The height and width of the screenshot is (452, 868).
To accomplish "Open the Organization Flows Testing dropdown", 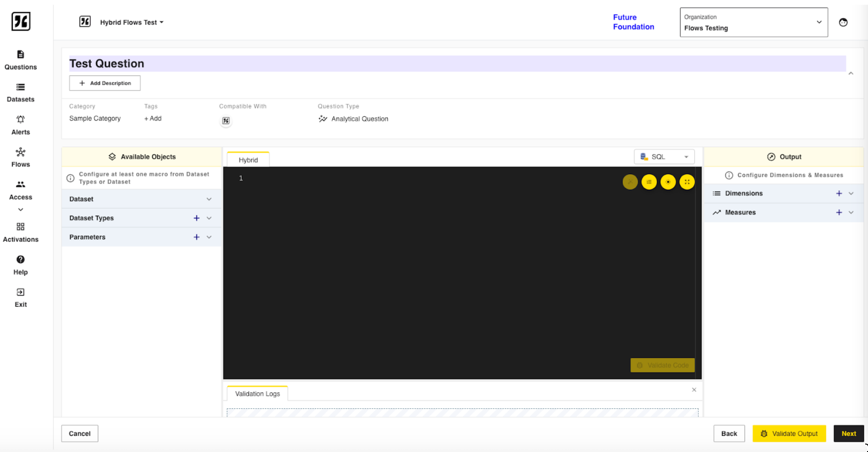I will tap(754, 22).
